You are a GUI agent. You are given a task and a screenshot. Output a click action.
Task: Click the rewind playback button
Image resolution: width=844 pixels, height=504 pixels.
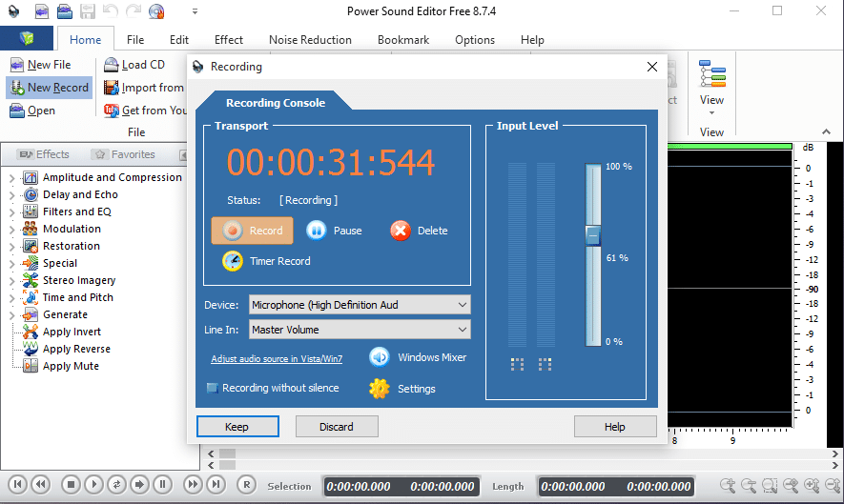pos(41,485)
